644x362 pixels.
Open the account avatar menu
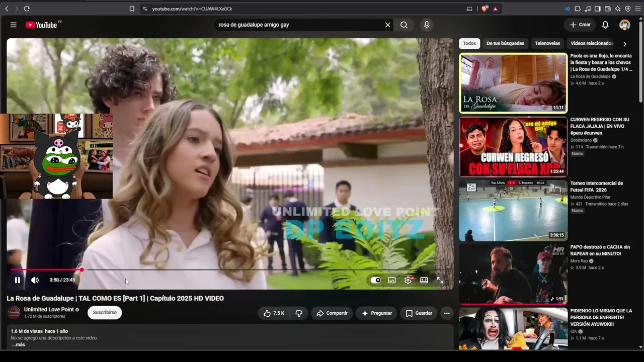click(x=625, y=25)
